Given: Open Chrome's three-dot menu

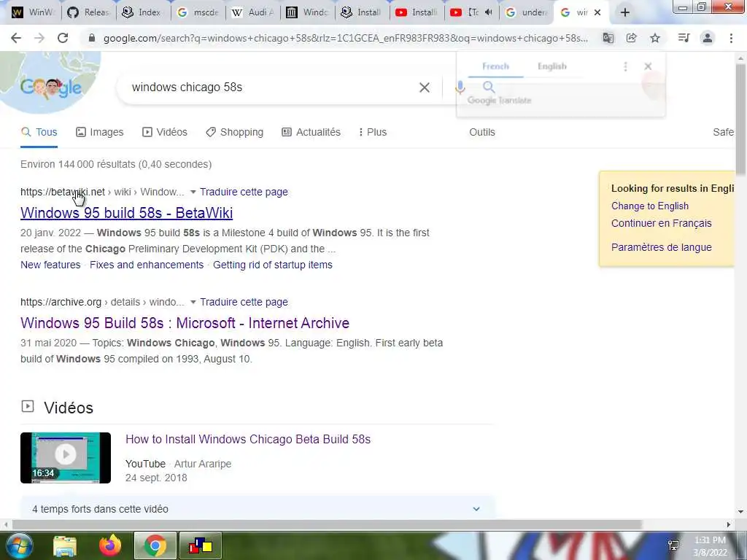Looking at the screenshot, I should coord(731,38).
